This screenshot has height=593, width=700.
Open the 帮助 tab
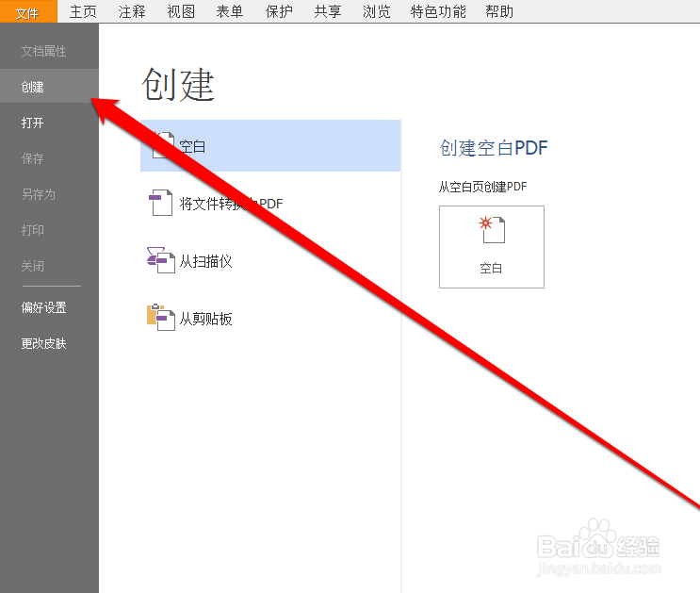(x=499, y=11)
